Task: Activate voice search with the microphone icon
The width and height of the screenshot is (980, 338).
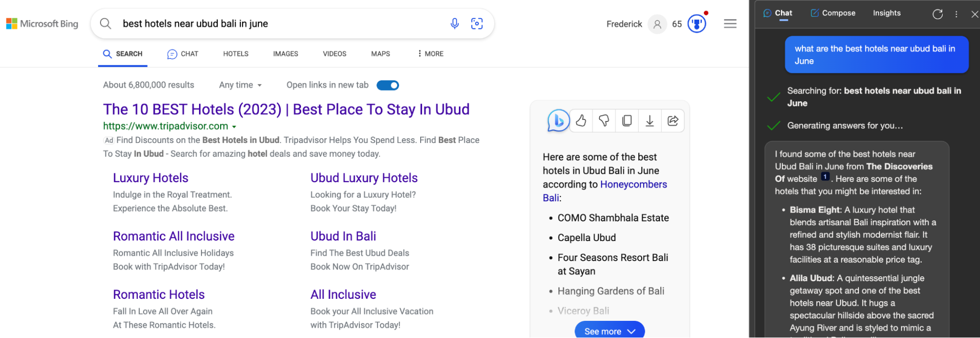Action: [454, 23]
